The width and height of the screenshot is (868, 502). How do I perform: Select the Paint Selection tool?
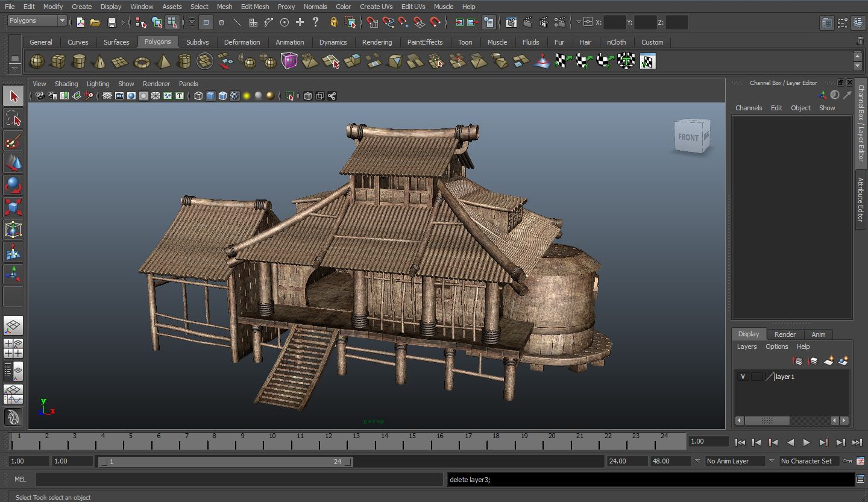tap(13, 141)
